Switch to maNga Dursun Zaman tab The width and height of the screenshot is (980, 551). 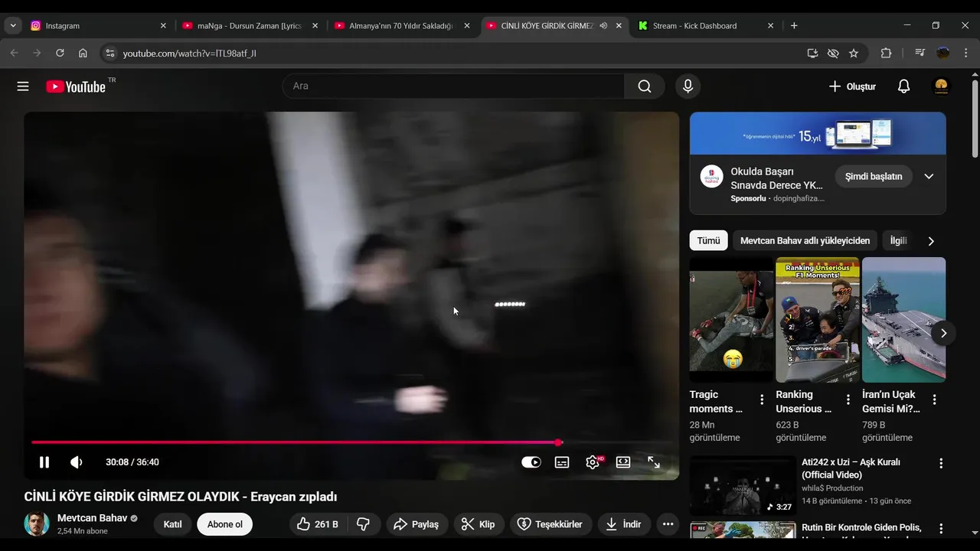click(x=249, y=25)
